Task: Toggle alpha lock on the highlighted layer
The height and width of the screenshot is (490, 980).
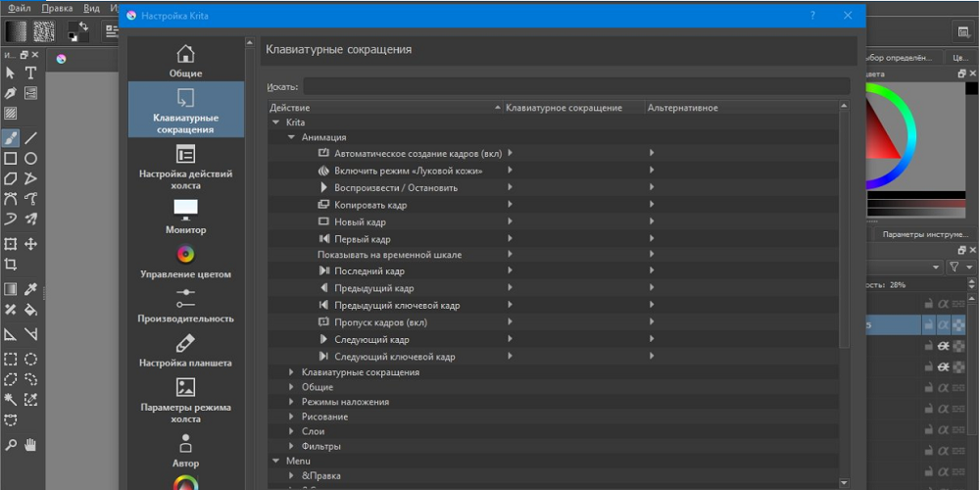Action: pos(944,324)
